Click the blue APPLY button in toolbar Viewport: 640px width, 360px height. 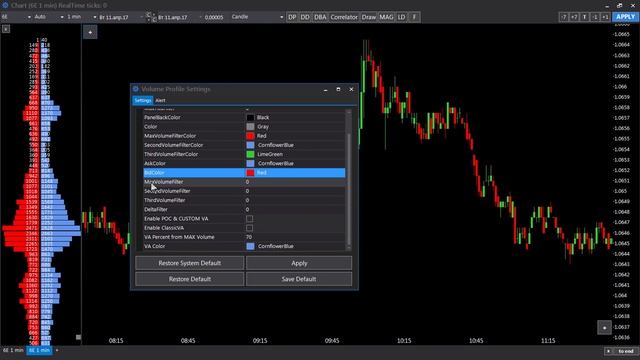tap(625, 17)
